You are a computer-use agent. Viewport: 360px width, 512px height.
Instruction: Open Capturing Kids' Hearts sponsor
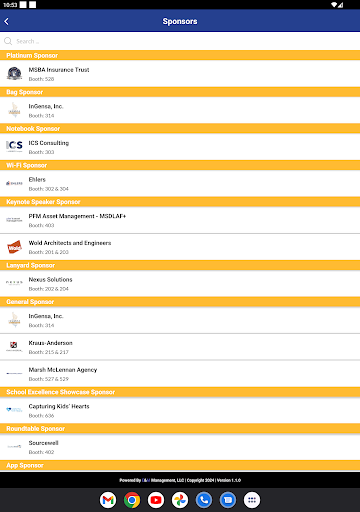click(180, 410)
